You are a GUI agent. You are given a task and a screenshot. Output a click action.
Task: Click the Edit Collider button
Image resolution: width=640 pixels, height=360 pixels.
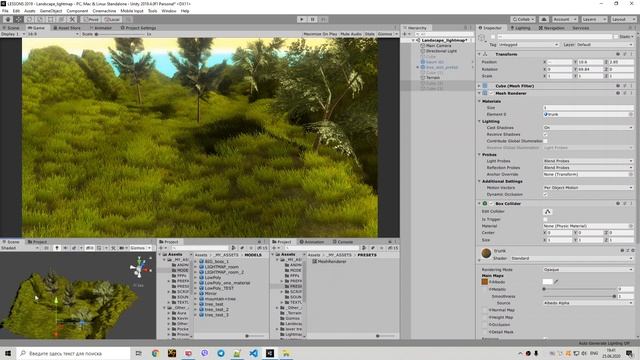point(547,211)
